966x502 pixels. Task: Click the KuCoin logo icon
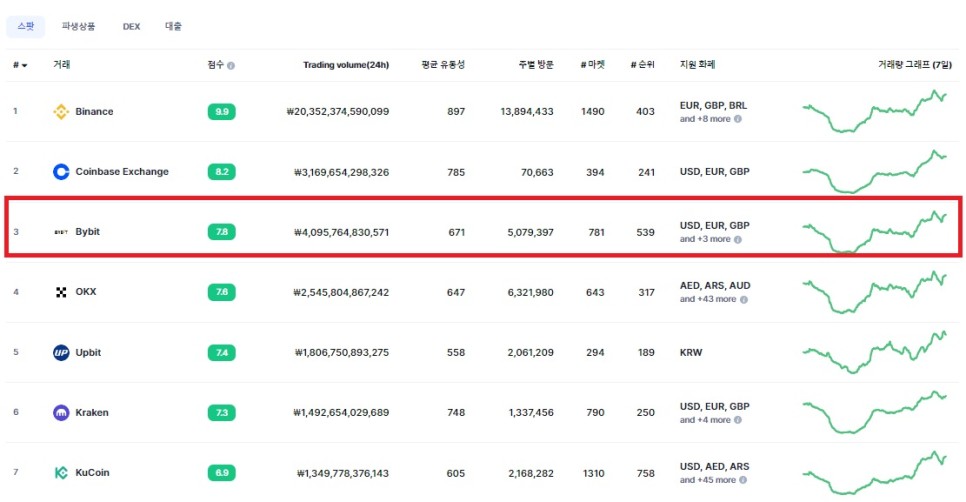pyautogui.click(x=61, y=473)
